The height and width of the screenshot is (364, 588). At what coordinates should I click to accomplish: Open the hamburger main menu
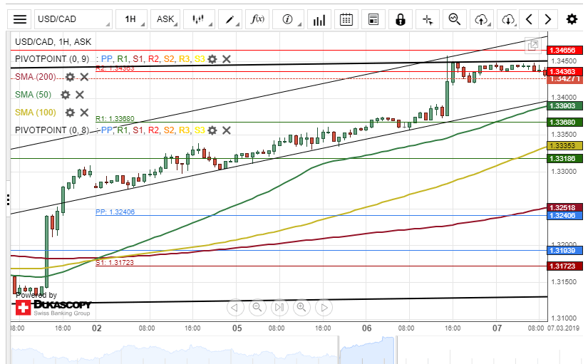click(21, 19)
